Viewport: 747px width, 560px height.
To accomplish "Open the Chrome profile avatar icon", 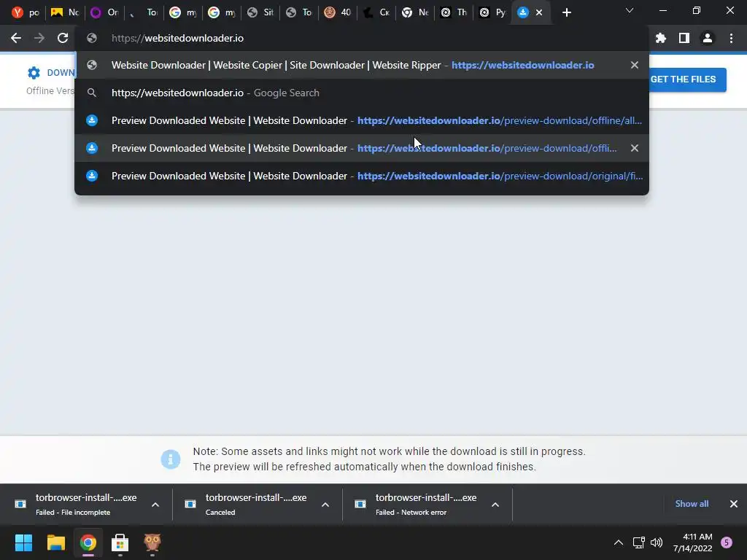I will (708, 38).
